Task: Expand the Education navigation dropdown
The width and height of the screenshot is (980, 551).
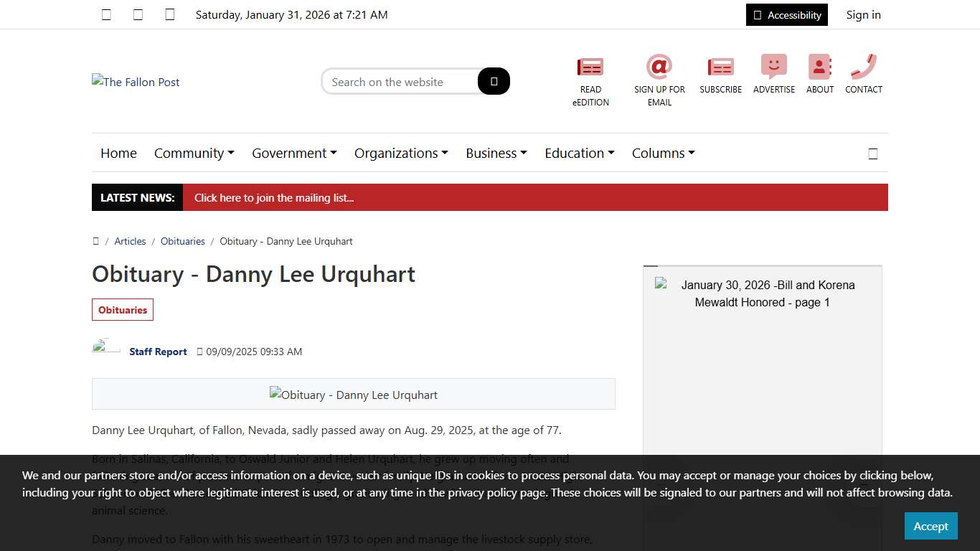Action: point(579,153)
